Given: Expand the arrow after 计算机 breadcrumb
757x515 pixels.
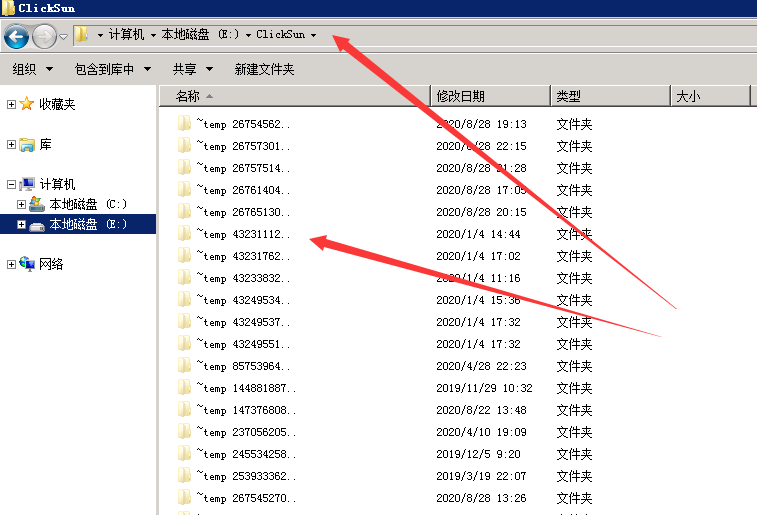Looking at the screenshot, I should (153, 35).
